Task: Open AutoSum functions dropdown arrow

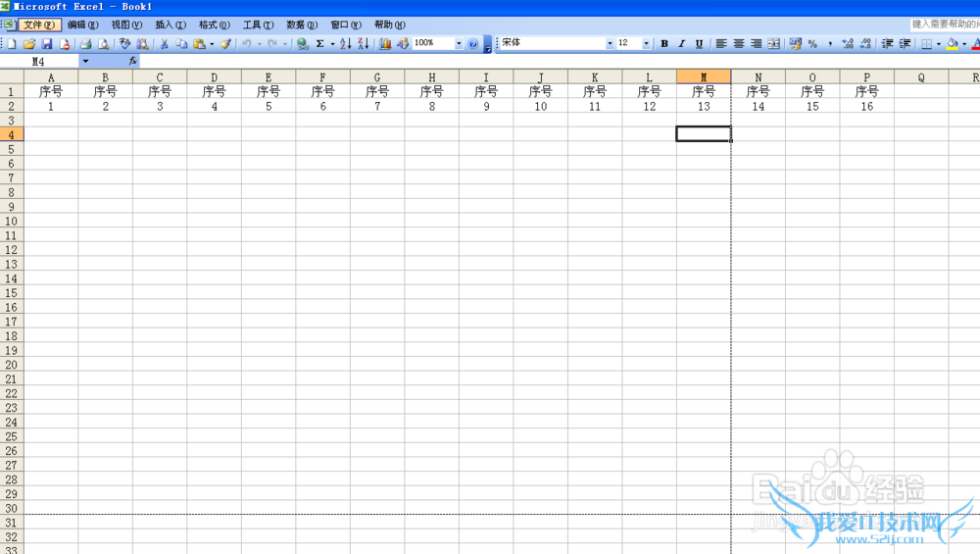Action: [332, 44]
